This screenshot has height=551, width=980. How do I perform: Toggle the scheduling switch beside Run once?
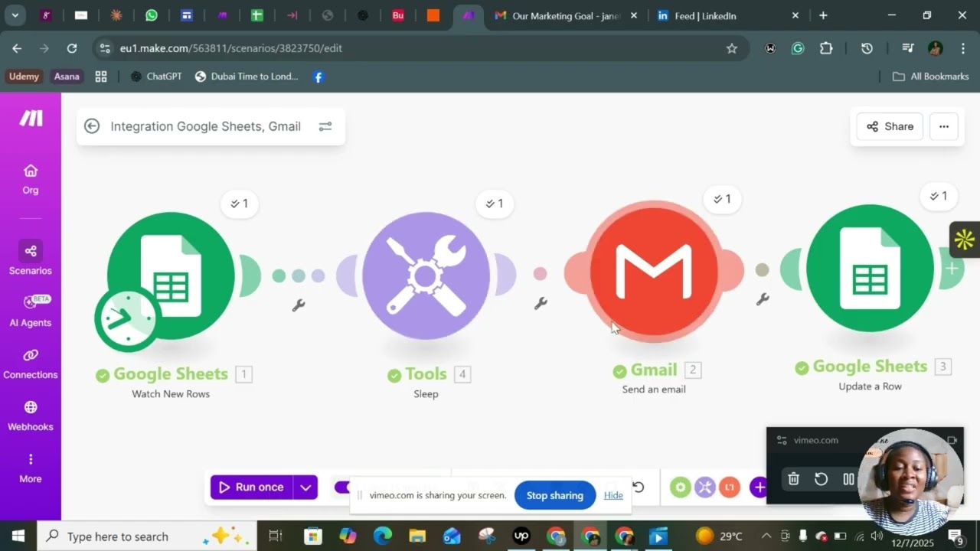click(x=342, y=487)
